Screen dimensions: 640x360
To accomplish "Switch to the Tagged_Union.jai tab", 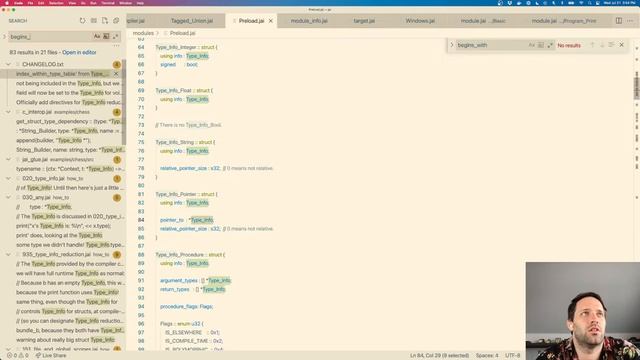I will point(192,21).
